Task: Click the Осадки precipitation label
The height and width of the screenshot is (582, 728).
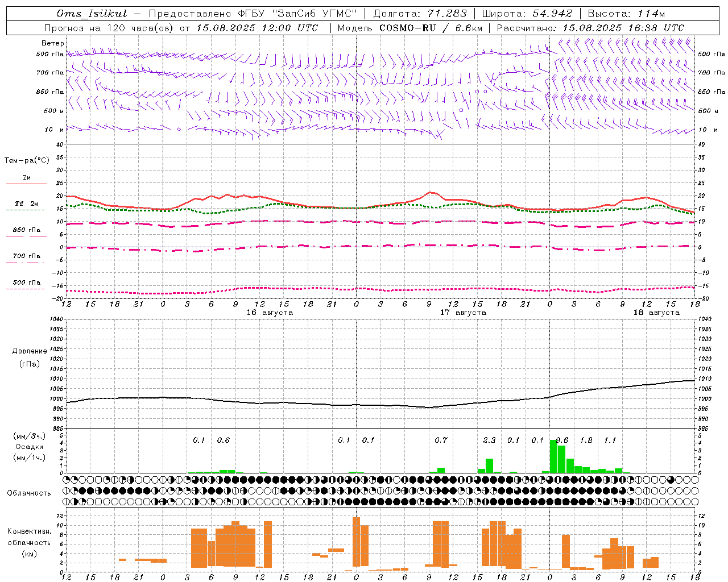Action: point(29,447)
